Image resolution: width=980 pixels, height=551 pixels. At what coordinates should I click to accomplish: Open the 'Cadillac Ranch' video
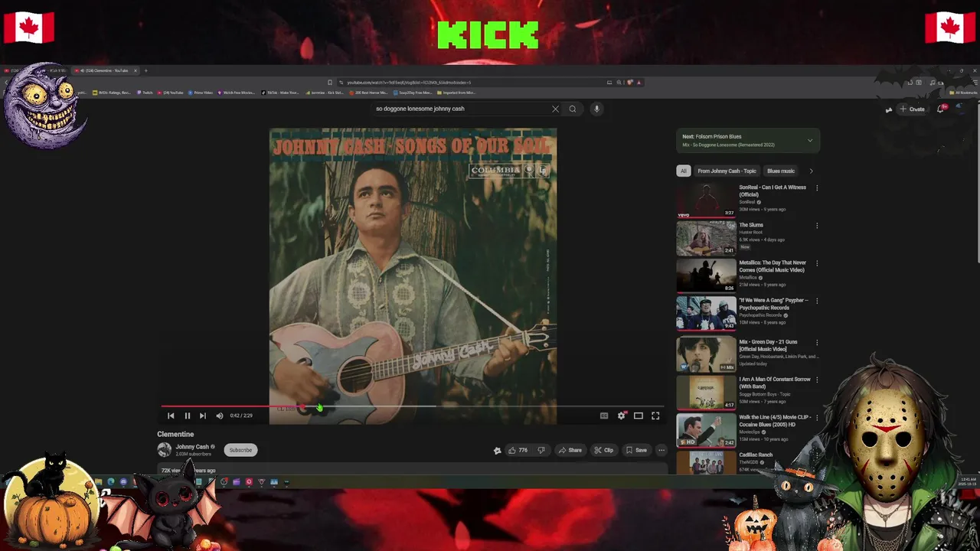tap(706, 462)
